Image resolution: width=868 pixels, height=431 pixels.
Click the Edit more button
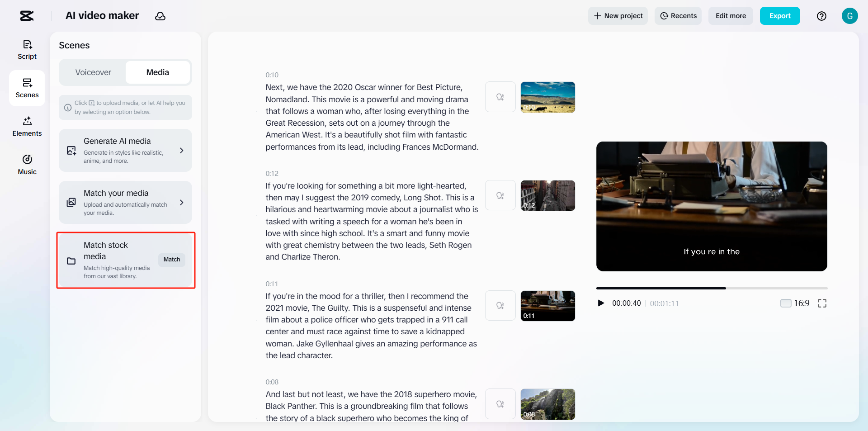[x=731, y=16]
